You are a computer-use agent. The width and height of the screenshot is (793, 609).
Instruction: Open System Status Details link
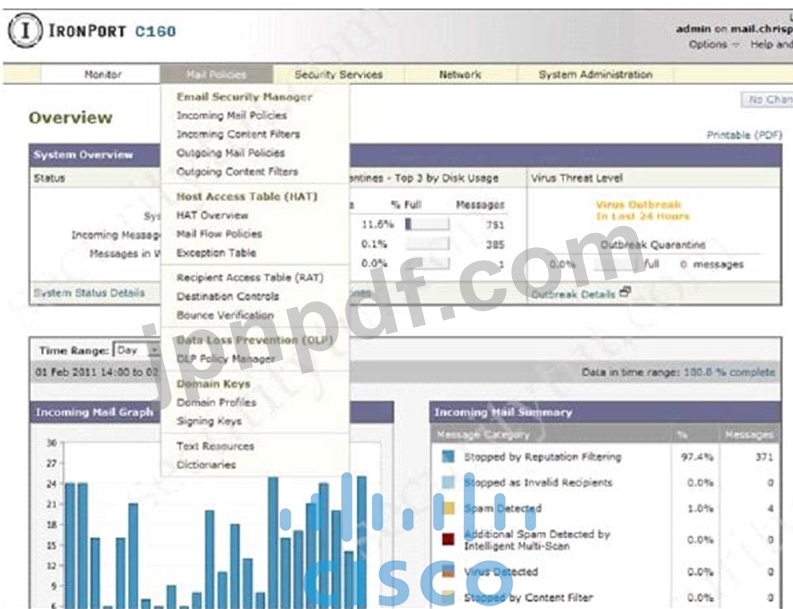(x=89, y=292)
